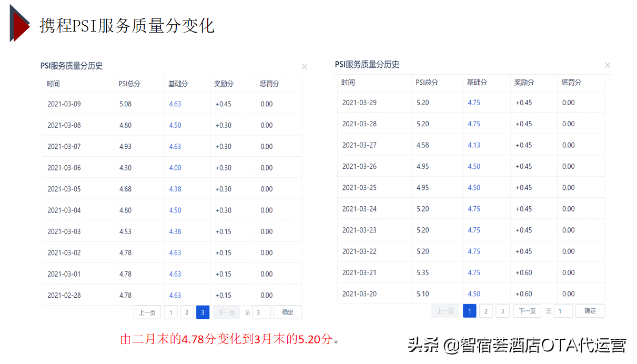Click left dialog title PSI服务质量分历史
The width and height of the screenshot is (637, 364).
coord(72,66)
